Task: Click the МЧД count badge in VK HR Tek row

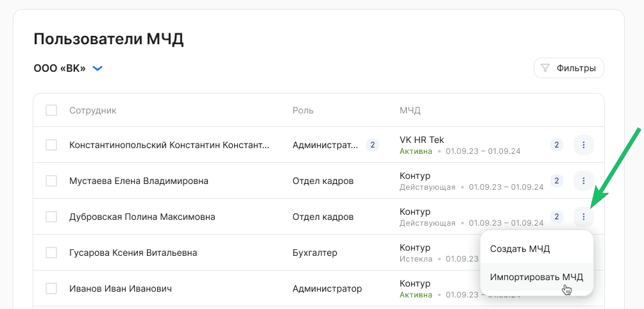Action: coord(557,145)
